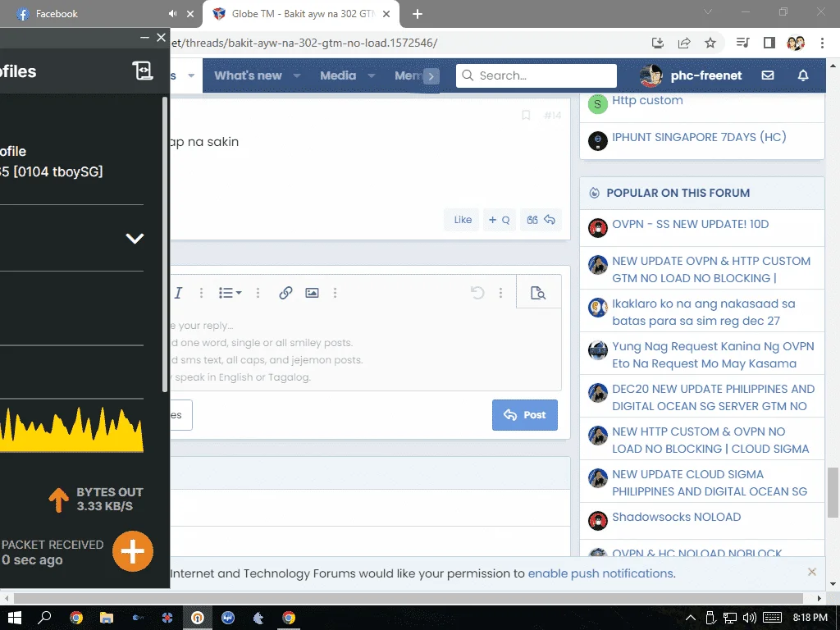Click the Post reply button
This screenshot has height=630, width=840.
[x=524, y=414]
